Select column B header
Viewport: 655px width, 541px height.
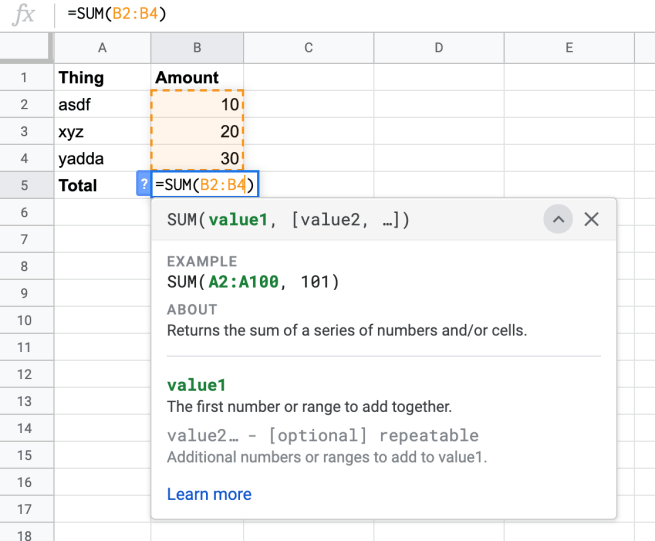(197, 48)
